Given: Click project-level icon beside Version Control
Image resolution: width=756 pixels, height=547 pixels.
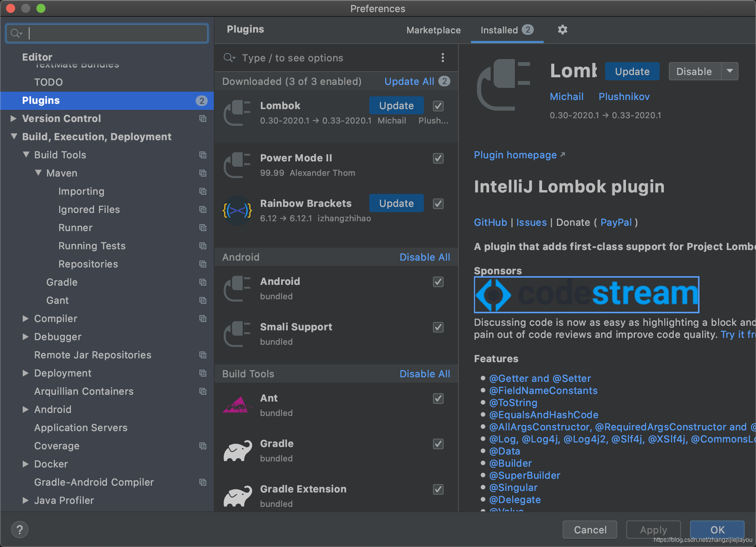Looking at the screenshot, I should click(203, 119).
